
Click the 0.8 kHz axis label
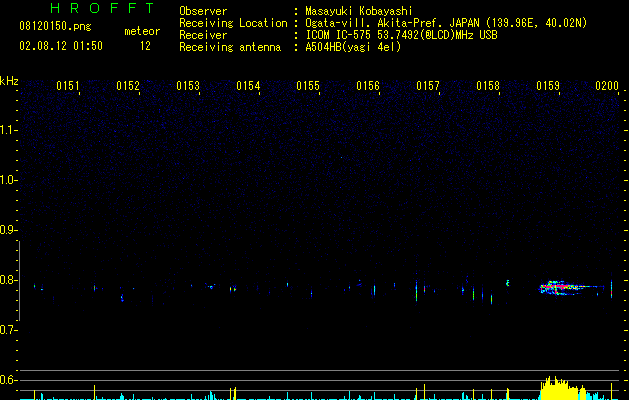click(x=8, y=280)
